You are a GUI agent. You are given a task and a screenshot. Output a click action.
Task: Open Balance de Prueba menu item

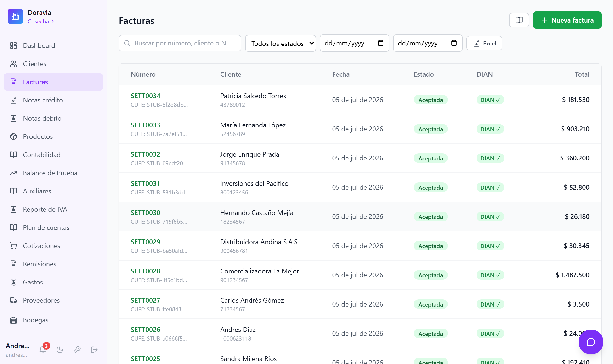[53, 173]
